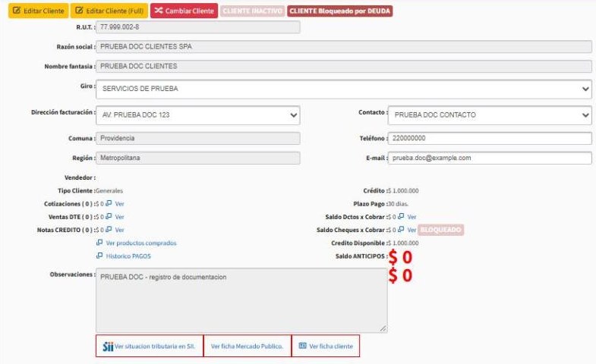Screen dimensions: 596x364
Task: Open Ver productos comprados link
Action: point(141,243)
